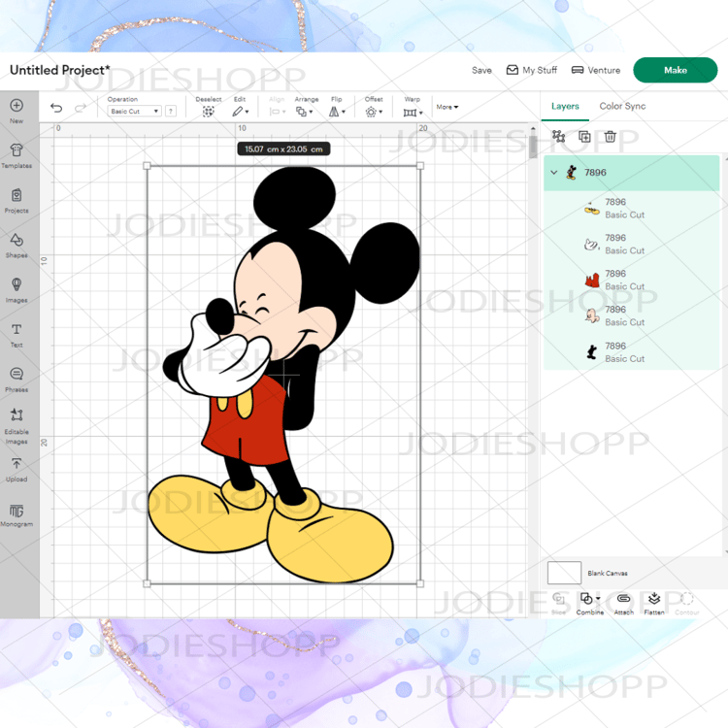Click the Flatten button
The width and height of the screenshot is (728, 728).
point(654,604)
